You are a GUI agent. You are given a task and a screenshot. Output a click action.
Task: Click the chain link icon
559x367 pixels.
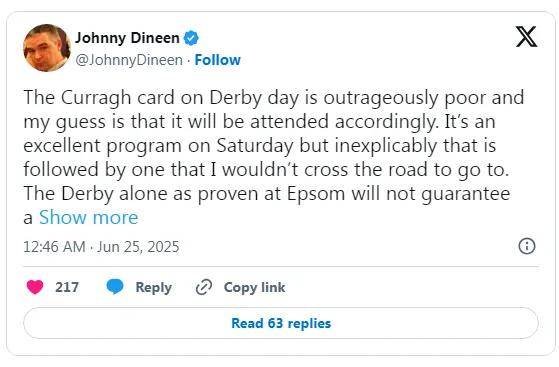tap(204, 287)
